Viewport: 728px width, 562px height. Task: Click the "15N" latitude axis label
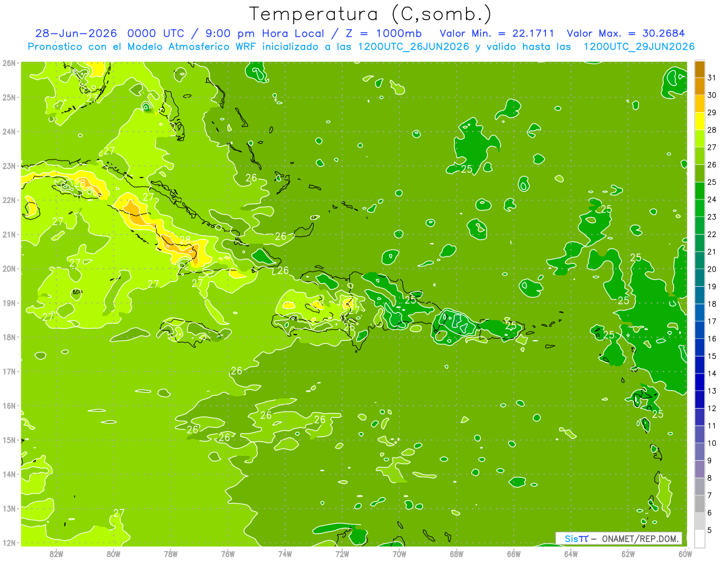tap(9, 440)
